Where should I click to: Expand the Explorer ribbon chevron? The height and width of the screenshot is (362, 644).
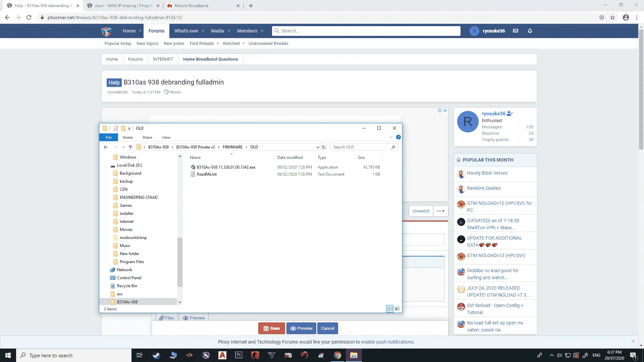coord(391,137)
